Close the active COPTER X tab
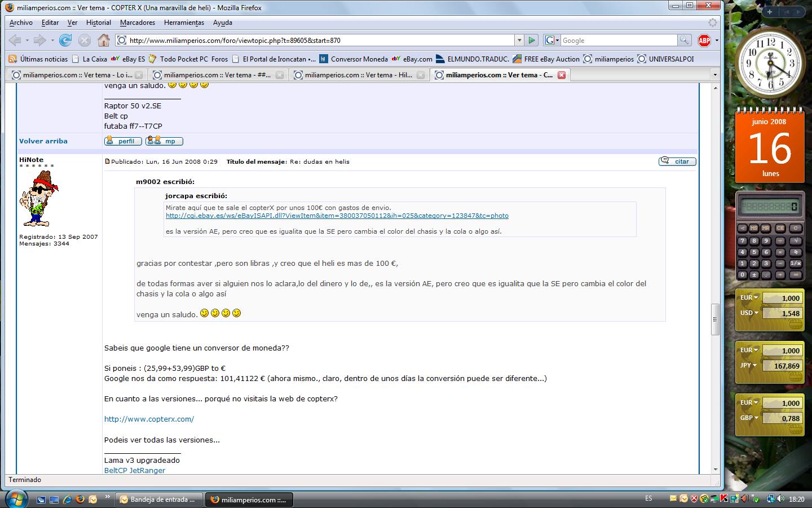 [562, 75]
